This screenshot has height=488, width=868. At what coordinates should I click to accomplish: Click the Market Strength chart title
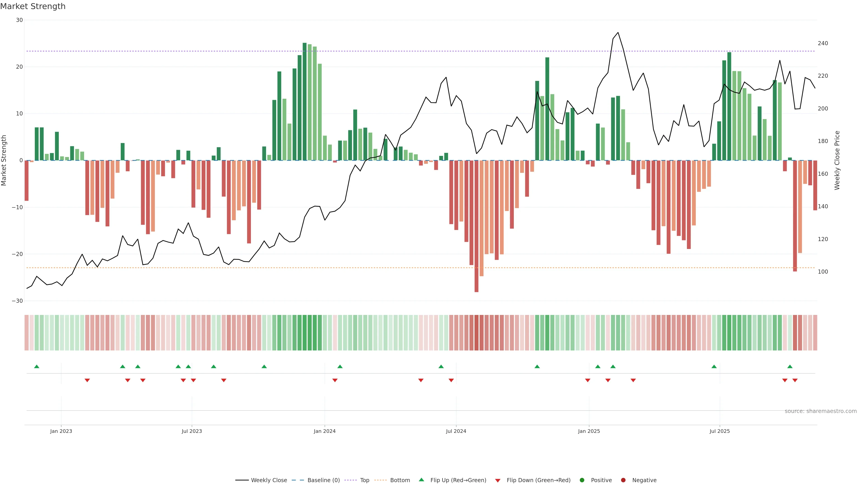click(33, 6)
